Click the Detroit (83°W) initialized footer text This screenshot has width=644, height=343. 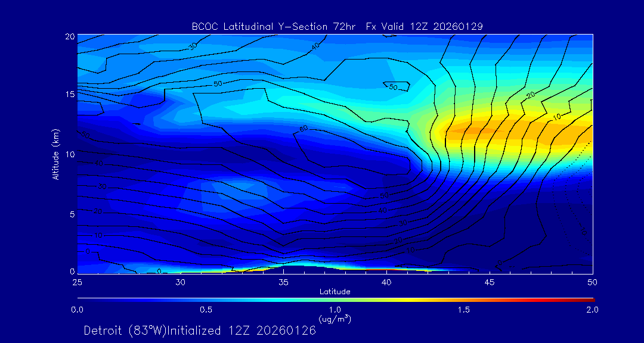point(200,330)
